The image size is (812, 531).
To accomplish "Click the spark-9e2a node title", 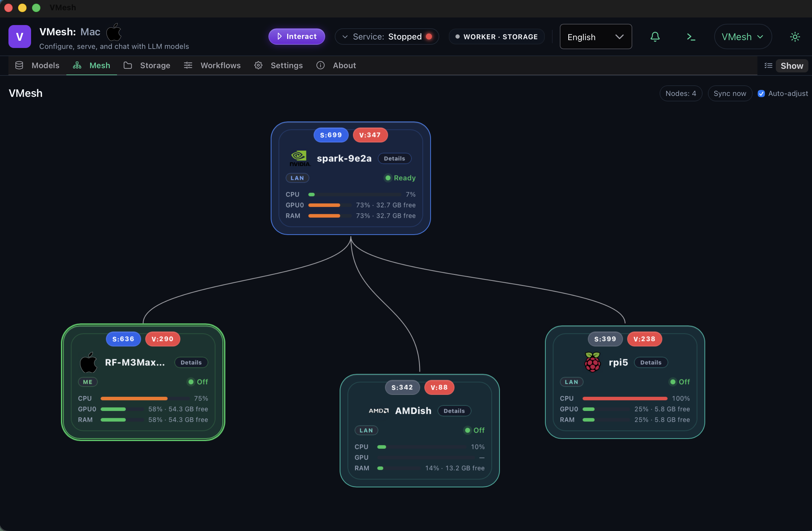I will (344, 159).
